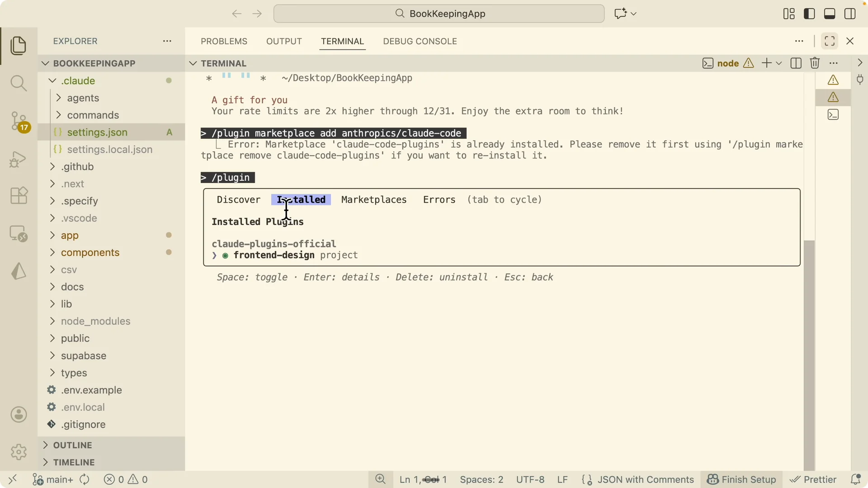This screenshot has width=868, height=488.
Task: Open the Explorer view in activity bar
Action: (x=19, y=46)
